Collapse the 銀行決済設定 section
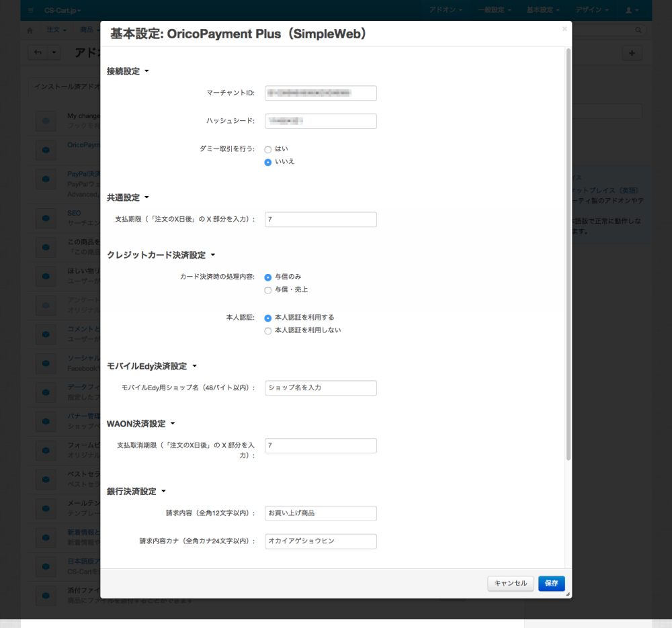This screenshot has width=672, height=628. 136,492
